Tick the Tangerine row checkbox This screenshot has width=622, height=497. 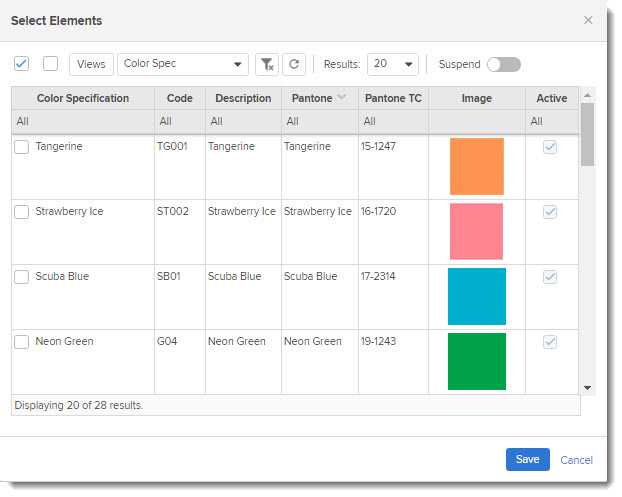pyautogui.click(x=21, y=147)
